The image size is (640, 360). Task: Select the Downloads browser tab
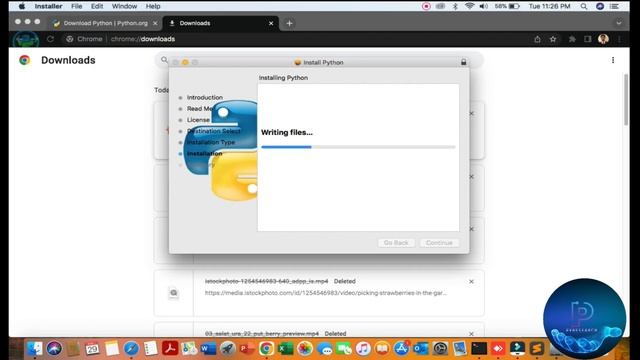(220, 23)
